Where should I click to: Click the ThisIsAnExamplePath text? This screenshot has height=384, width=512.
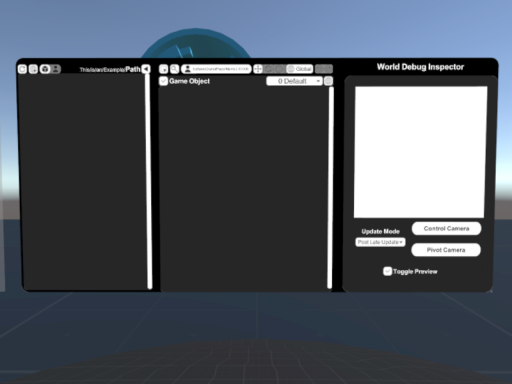[110, 69]
